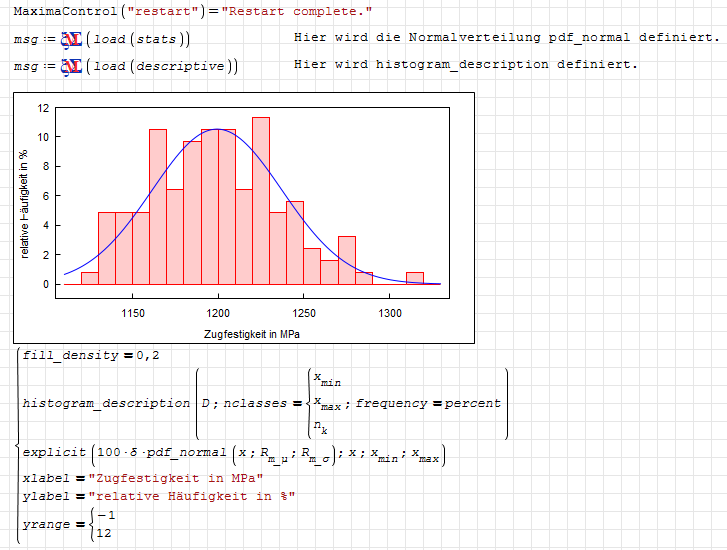This screenshot has width=727, height=550.
Task: Click the histogram_description function name
Action: (x=105, y=404)
